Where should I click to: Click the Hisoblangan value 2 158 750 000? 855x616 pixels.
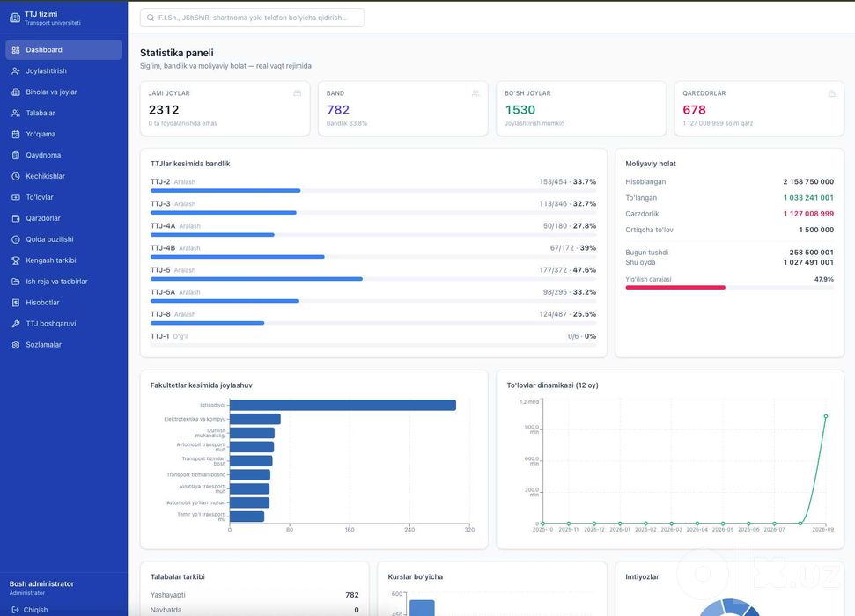pyautogui.click(x=808, y=181)
